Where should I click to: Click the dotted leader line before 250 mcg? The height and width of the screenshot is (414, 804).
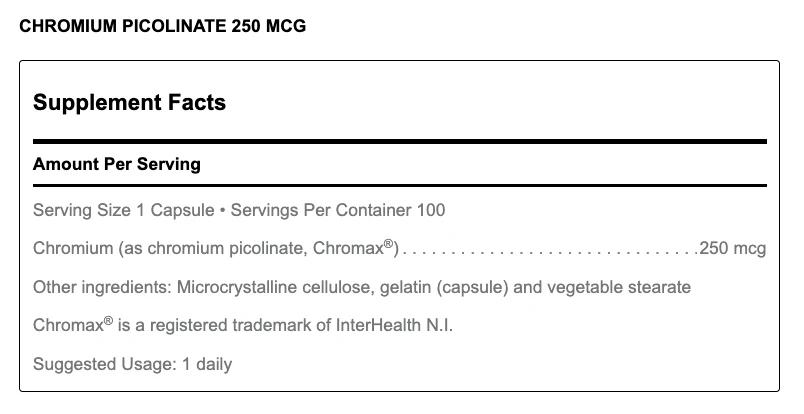(x=550, y=252)
